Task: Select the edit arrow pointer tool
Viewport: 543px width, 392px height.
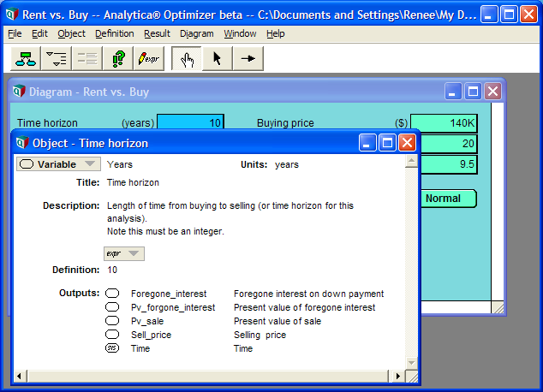Action: tap(218, 58)
